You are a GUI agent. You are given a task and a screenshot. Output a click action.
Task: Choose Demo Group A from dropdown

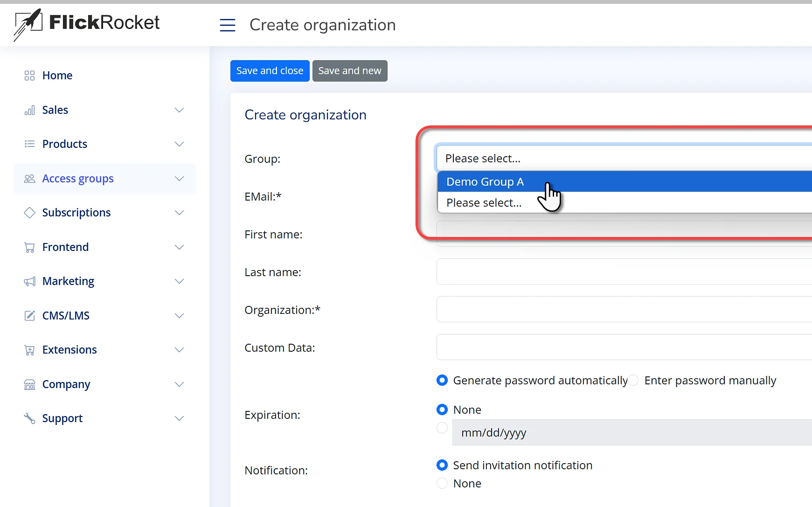[x=485, y=182]
